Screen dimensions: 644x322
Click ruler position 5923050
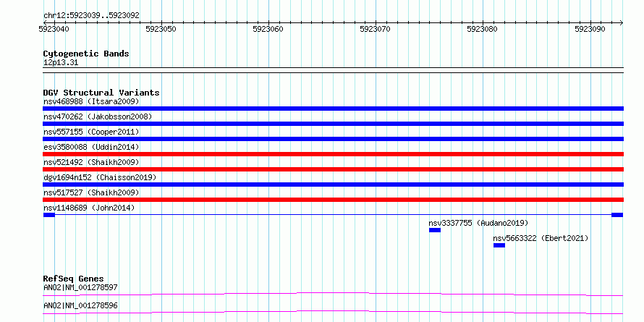click(161, 29)
